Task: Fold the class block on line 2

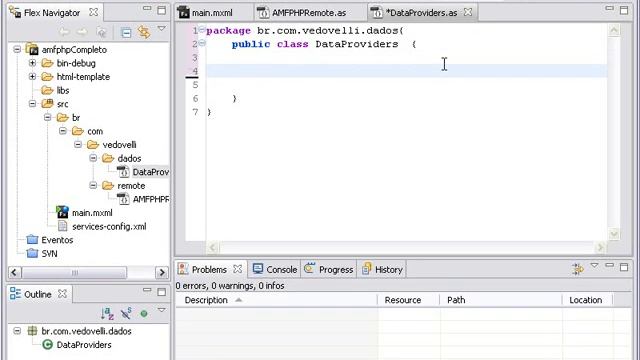Action: (202, 42)
